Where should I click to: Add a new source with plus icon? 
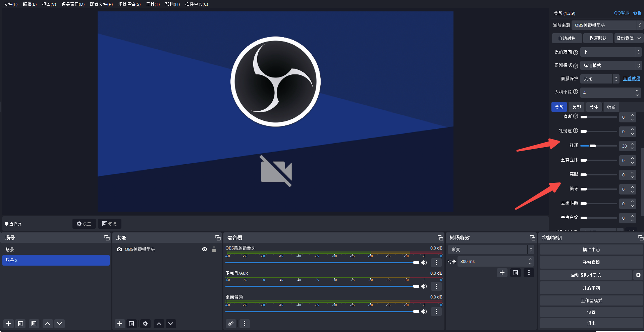120,324
